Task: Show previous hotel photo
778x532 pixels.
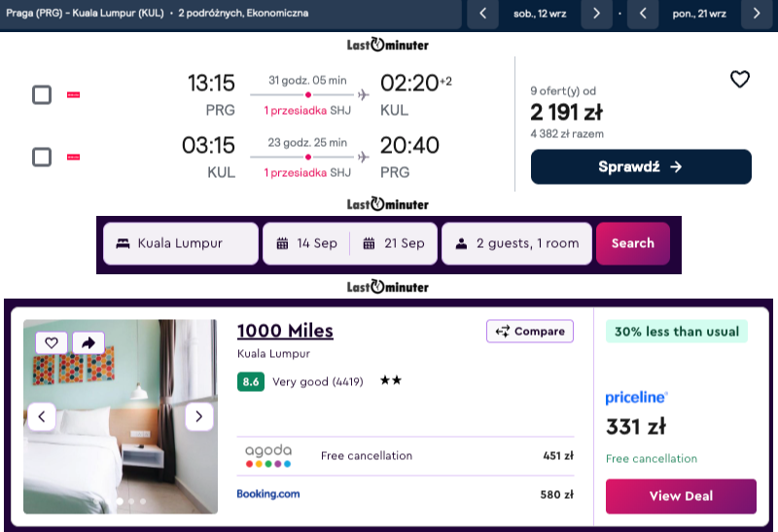Action: pos(42,416)
